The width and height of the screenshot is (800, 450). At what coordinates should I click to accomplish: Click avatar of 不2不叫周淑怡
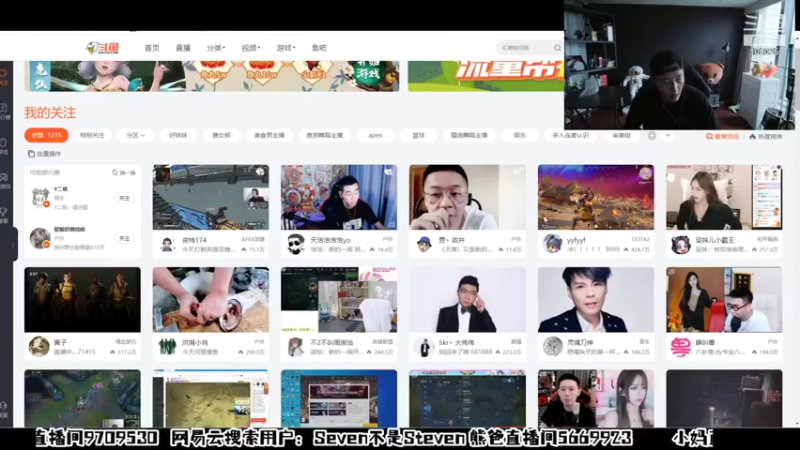tap(296, 346)
